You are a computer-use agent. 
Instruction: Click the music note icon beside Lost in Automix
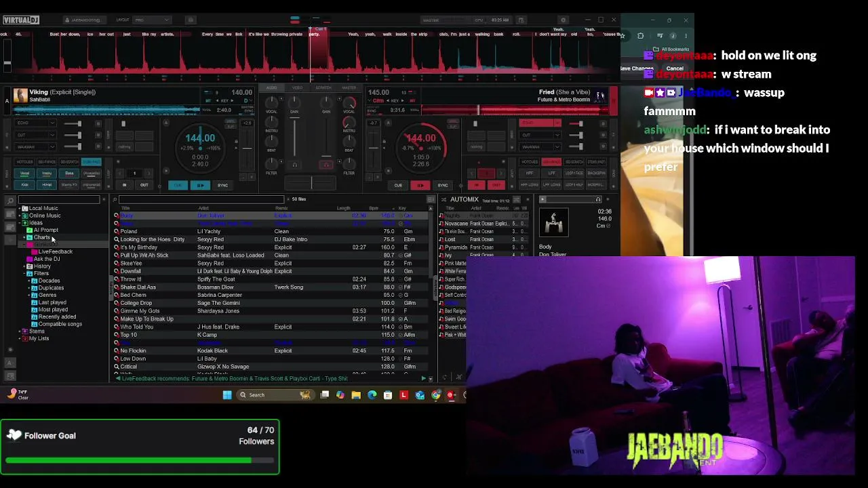pos(441,239)
